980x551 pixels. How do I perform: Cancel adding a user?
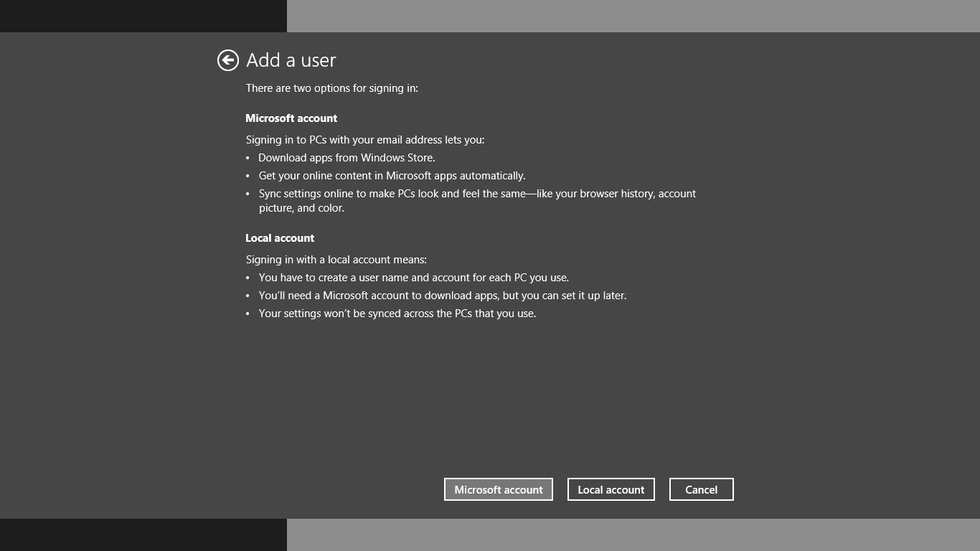(702, 489)
